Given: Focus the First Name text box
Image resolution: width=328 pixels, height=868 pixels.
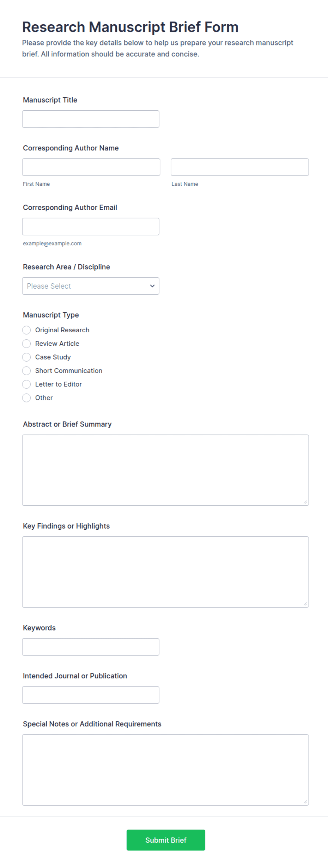Looking at the screenshot, I should click(91, 167).
